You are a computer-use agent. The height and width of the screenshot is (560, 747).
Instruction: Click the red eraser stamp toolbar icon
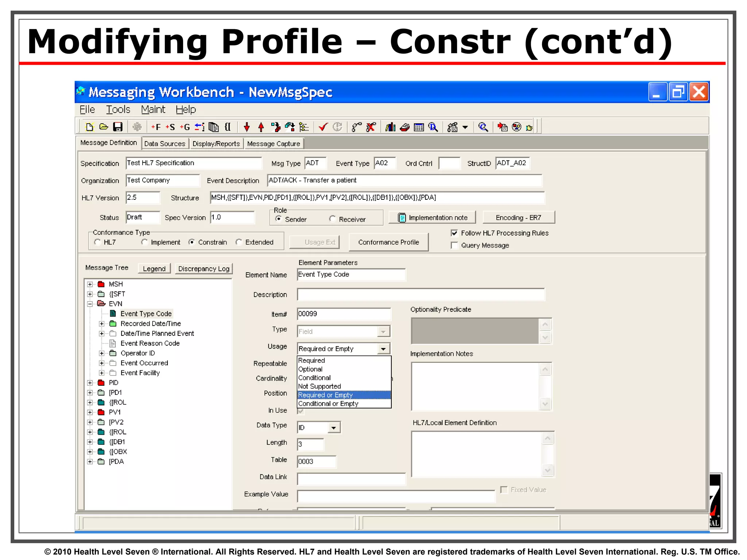coord(405,127)
